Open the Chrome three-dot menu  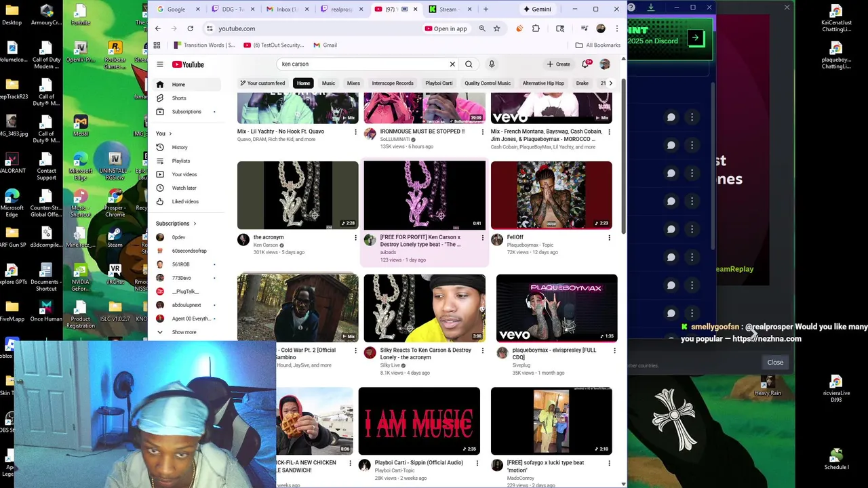pos(616,28)
